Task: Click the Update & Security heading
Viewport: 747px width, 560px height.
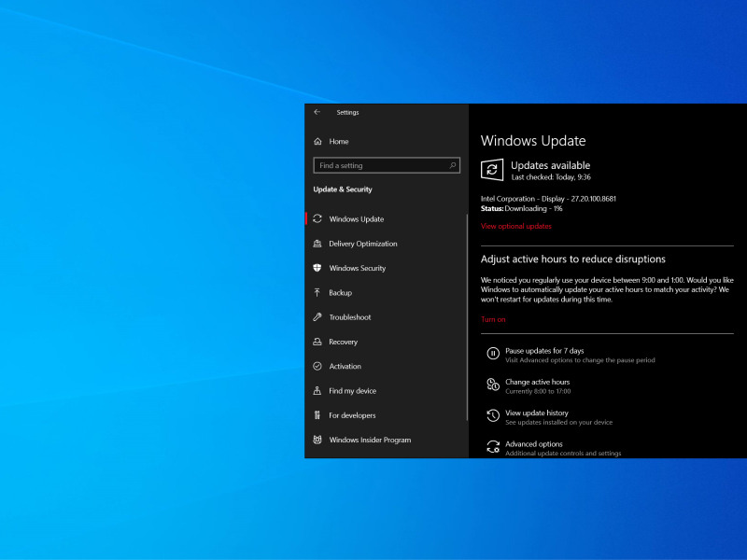Action: click(x=343, y=189)
